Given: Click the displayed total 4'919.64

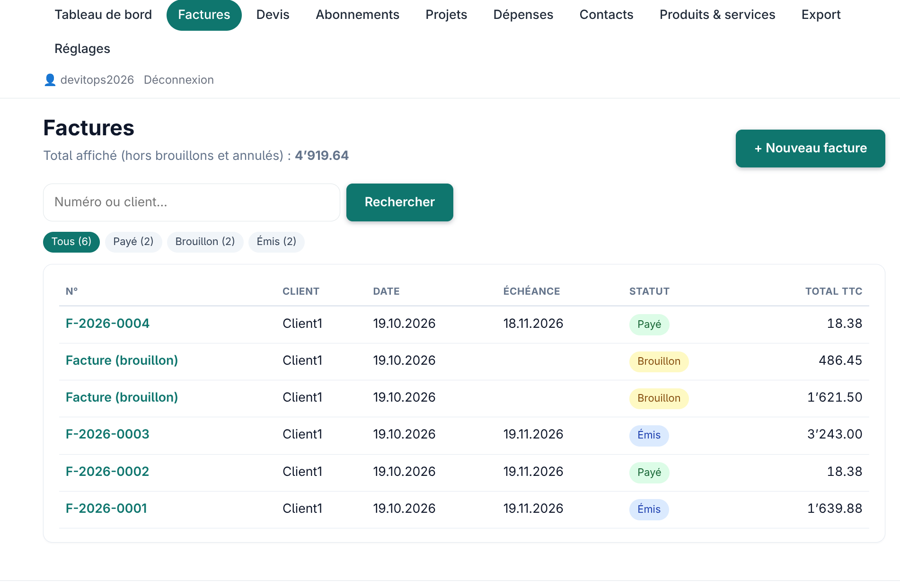Looking at the screenshot, I should click(322, 156).
